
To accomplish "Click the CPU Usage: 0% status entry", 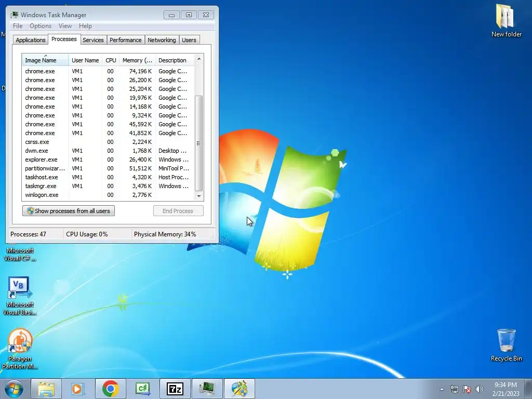I will point(87,234).
